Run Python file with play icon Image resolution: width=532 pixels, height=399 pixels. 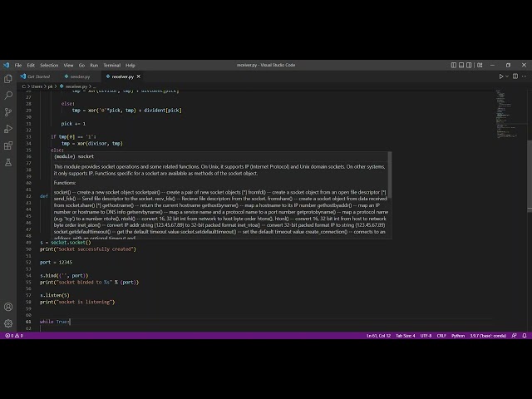500,76
